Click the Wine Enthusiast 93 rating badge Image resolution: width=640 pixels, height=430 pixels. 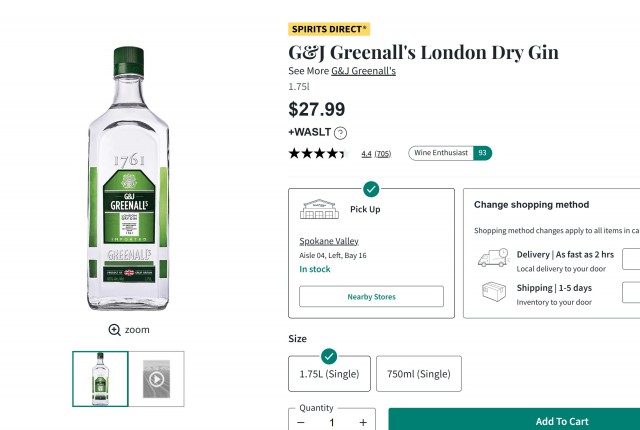tap(450, 153)
